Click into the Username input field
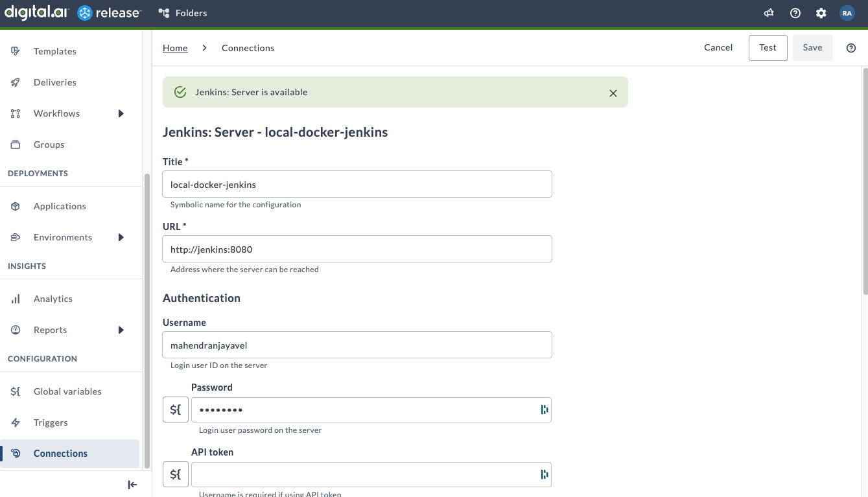868x497 pixels. click(x=357, y=345)
